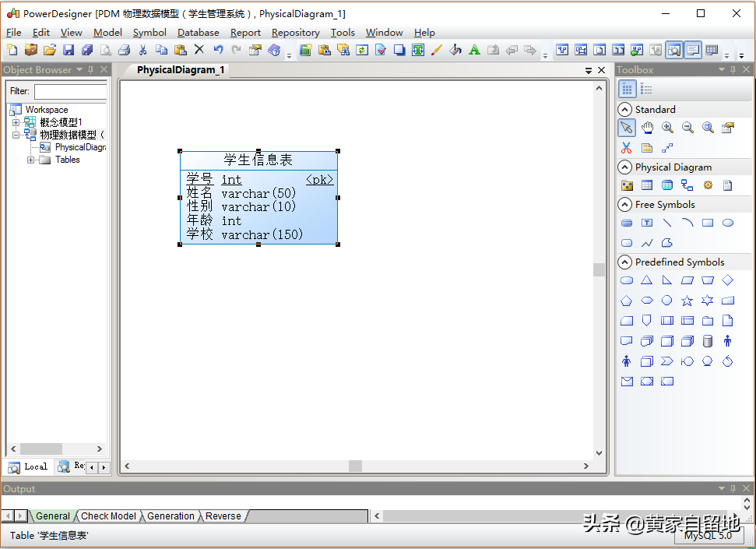Expand the 概念模型1 tree node
The width and height of the screenshot is (756, 549).
coord(15,121)
